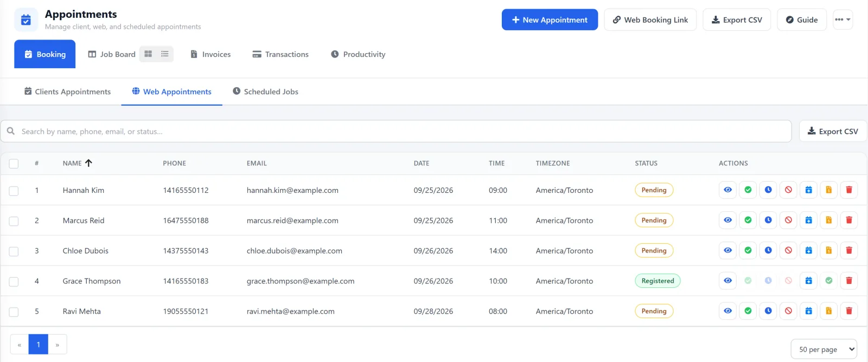Create invoice for Marcus Reid using orange icon
868x362 pixels.
(829, 221)
